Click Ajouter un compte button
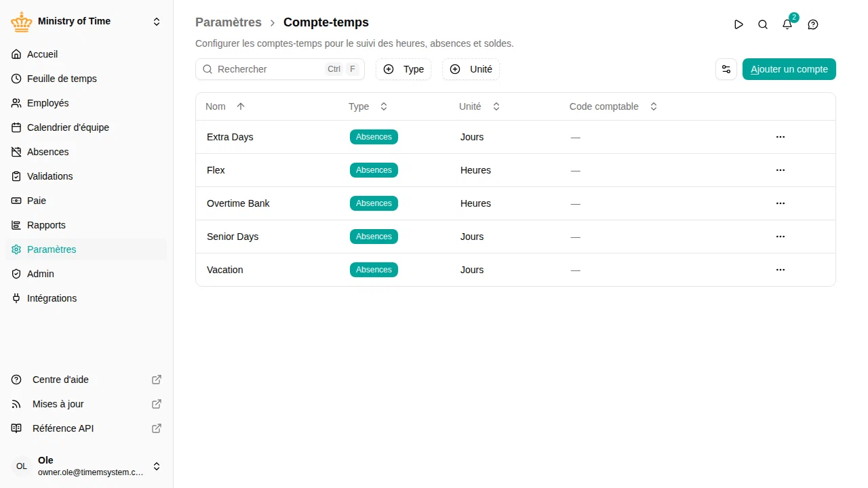Screen dimensions: 868x488 pyautogui.click(x=789, y=69)
